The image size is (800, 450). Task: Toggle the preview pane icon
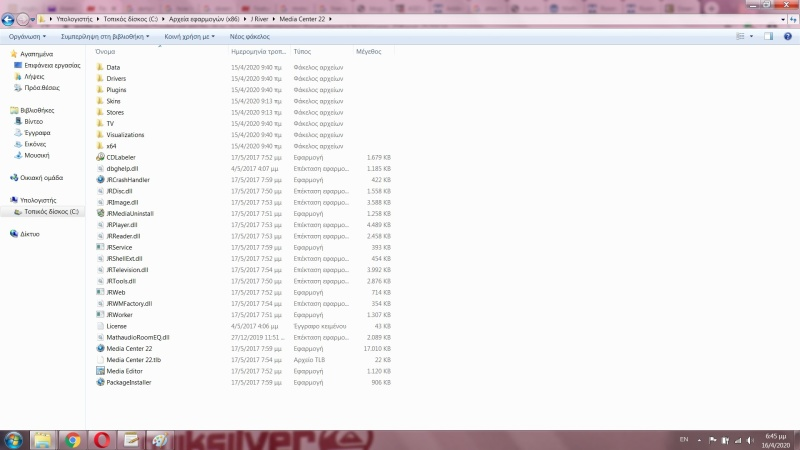click(768, 36)
